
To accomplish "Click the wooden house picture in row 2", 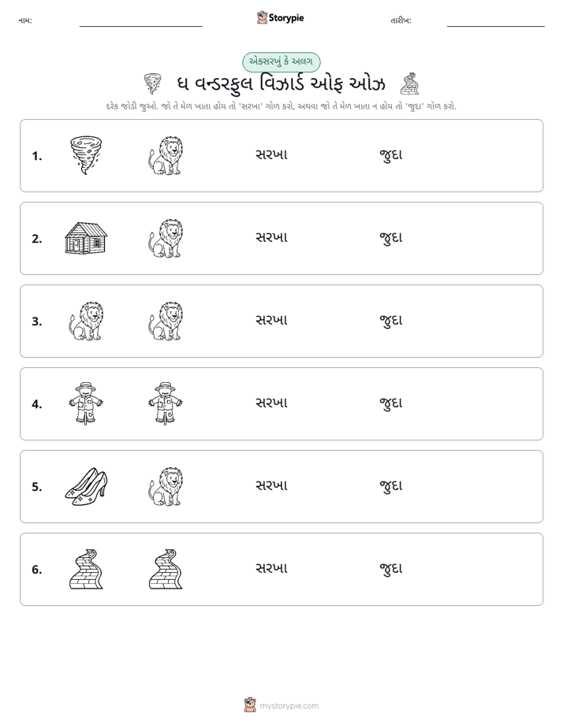I will [x=86, y=238].
